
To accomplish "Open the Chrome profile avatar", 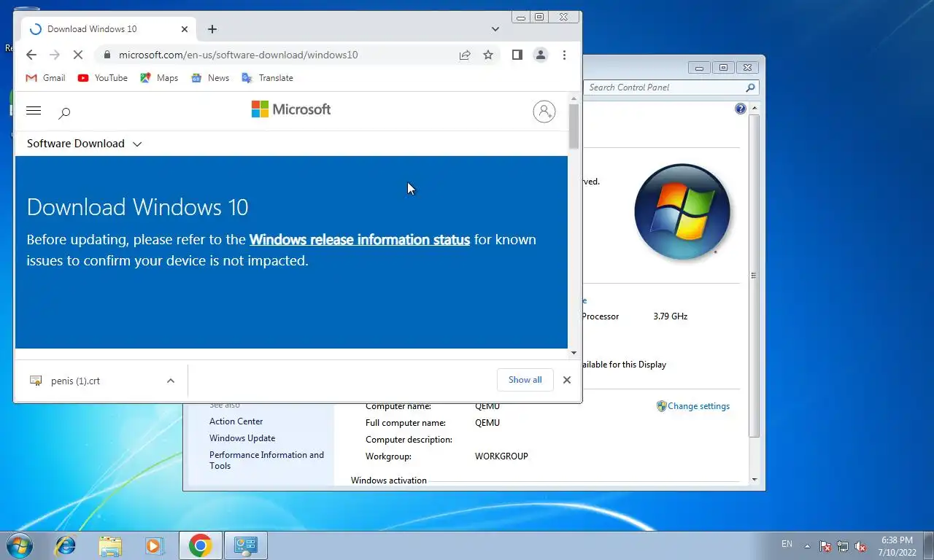I will [541, 55].
